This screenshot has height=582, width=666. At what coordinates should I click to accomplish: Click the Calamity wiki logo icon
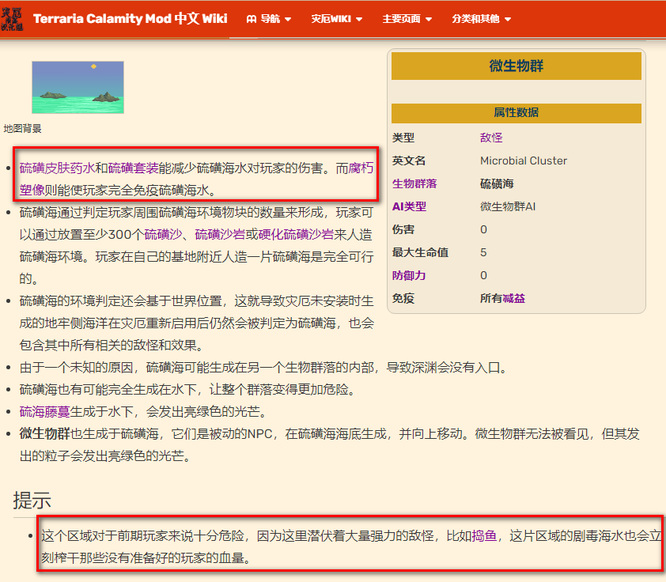(12, 19)
